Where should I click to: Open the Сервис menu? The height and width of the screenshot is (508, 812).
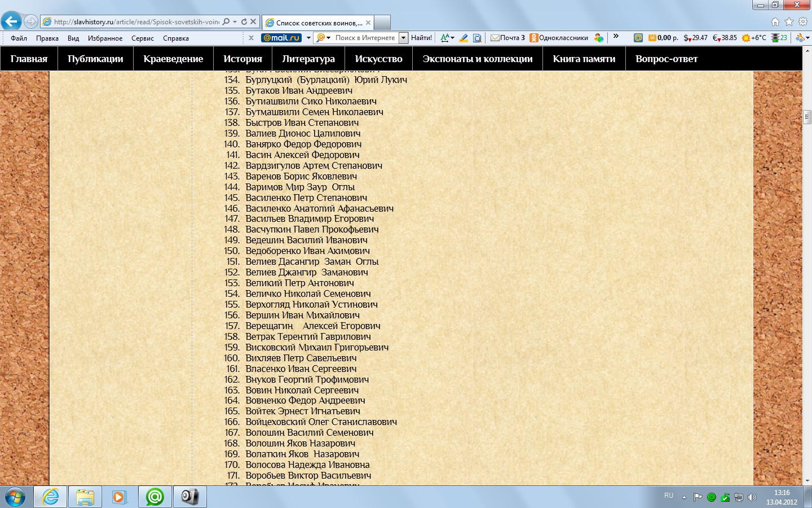[x=142, y=38]
